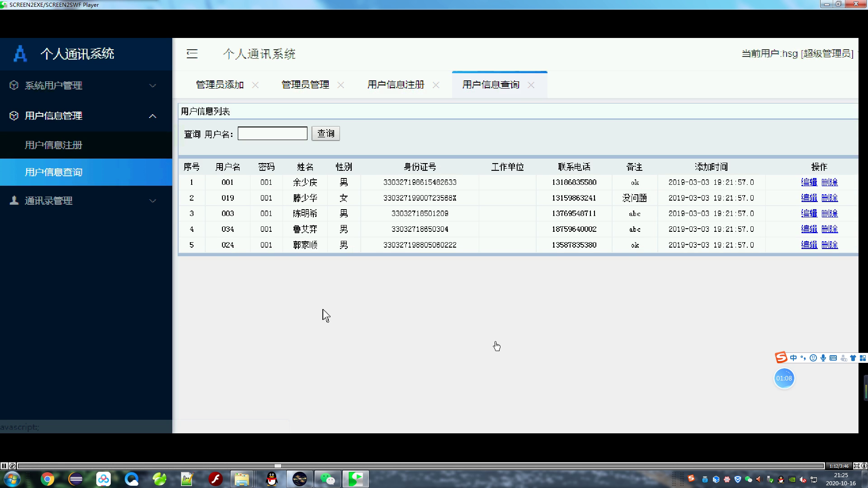Edit the row for 郭家顺
This screenshot has width=868, height=488.
tap(809, 245)
